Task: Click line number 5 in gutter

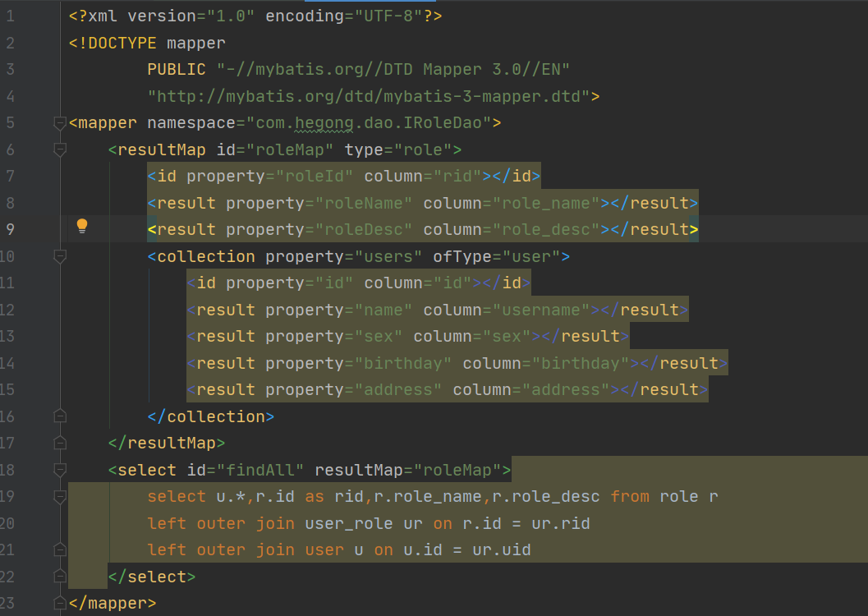Action: [10, 123]
